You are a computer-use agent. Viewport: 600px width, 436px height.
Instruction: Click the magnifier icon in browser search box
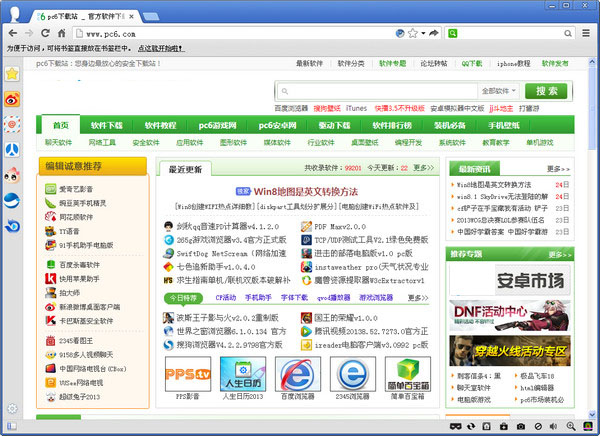pyautogui.click(x=568, y=34)
